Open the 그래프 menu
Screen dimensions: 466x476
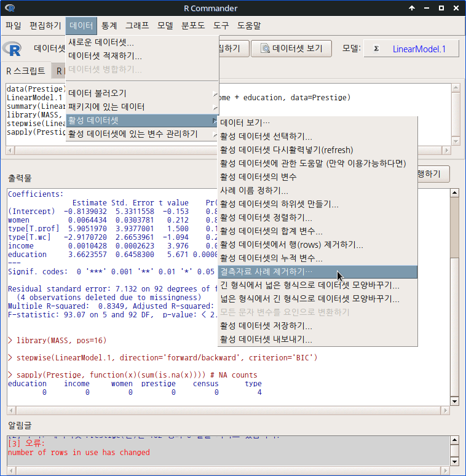pos(137,25)
